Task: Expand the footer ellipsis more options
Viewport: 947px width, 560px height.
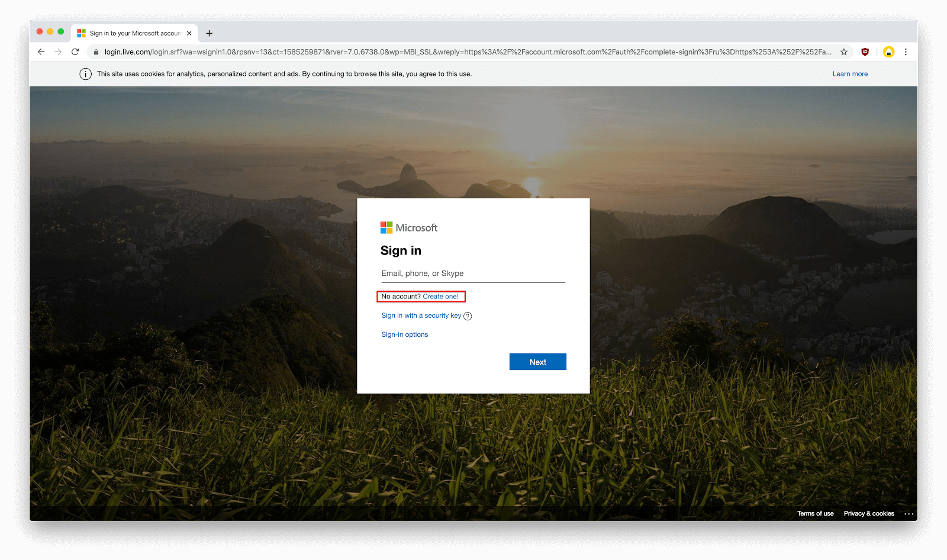Action: point(909,514)
